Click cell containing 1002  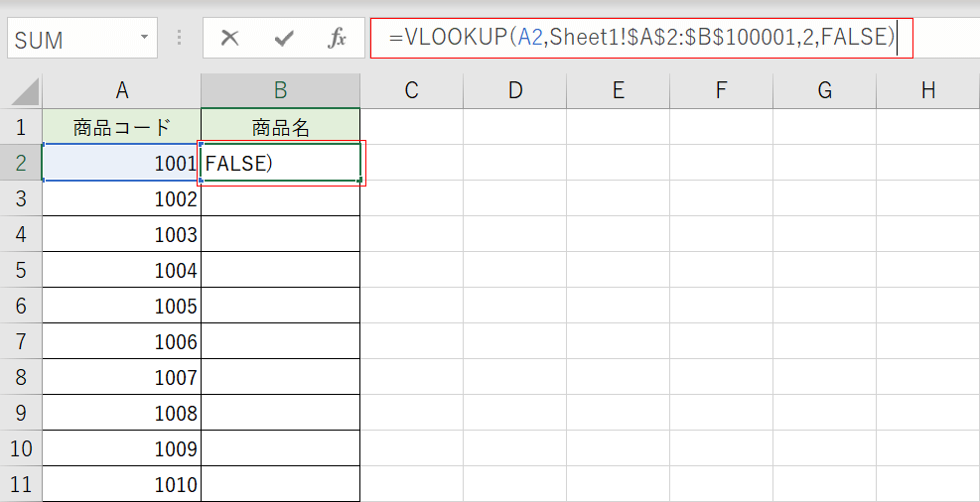pyautogui.click(x=122, y=198)
